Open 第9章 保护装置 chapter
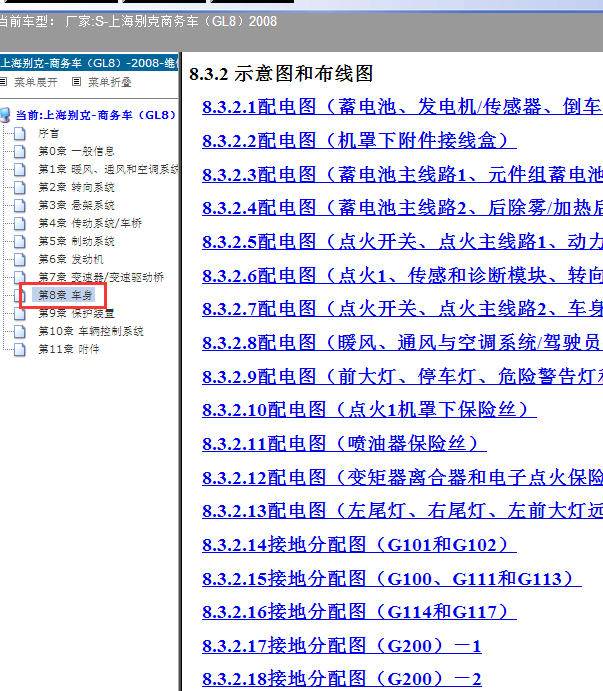This screenshot has width=603, height=691. point(76,313)
